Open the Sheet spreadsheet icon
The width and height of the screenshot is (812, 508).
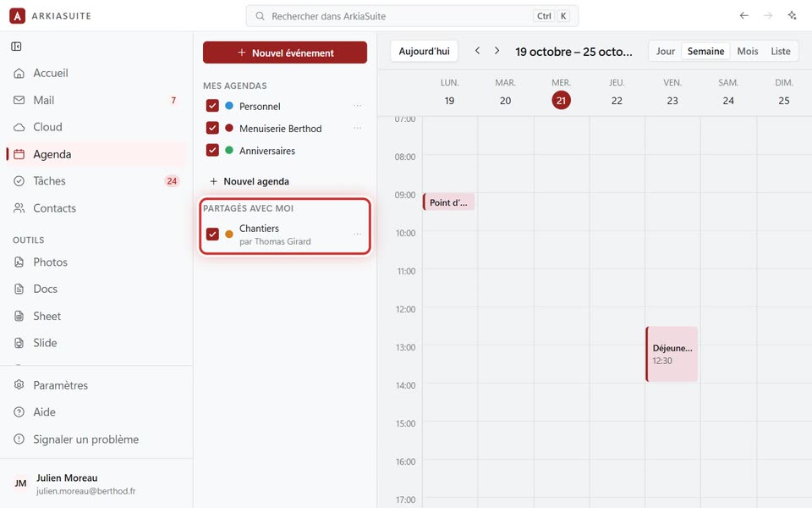coord(19,316)
